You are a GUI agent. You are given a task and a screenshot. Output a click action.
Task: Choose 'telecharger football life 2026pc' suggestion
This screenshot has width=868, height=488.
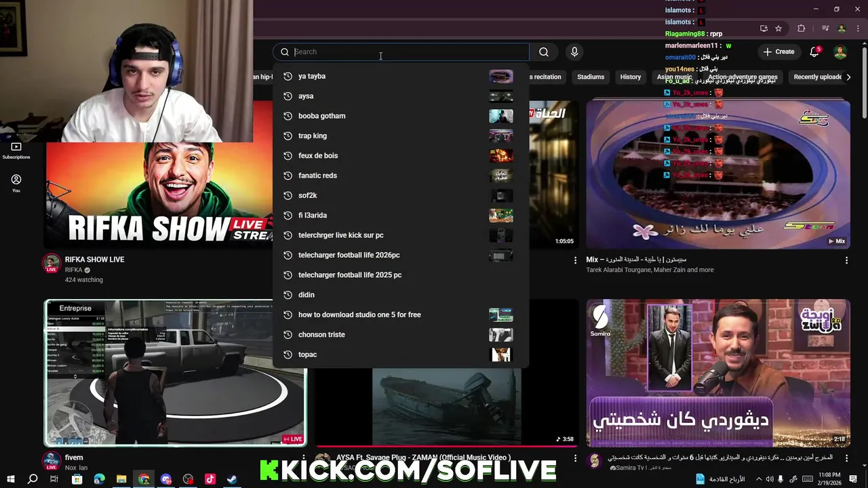pos(400,256)
